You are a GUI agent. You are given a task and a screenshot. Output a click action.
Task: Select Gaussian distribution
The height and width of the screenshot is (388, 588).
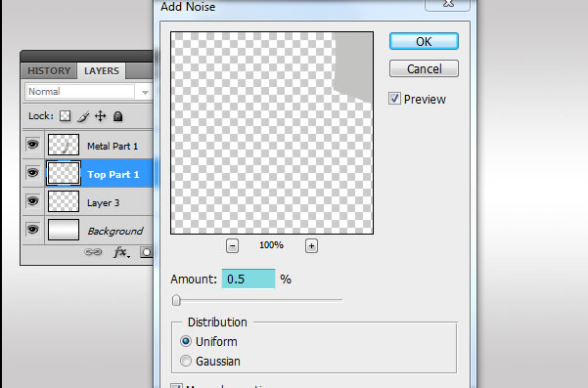coord(185,361)
